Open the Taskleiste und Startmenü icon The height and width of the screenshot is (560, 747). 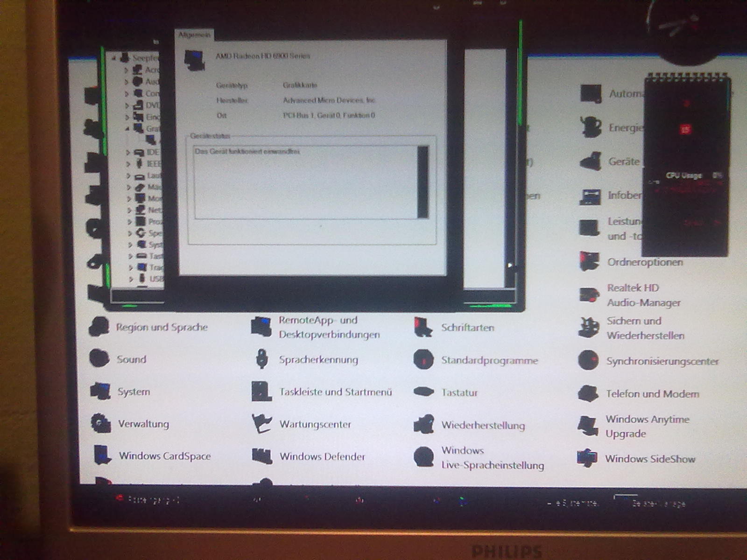(261, 391)
